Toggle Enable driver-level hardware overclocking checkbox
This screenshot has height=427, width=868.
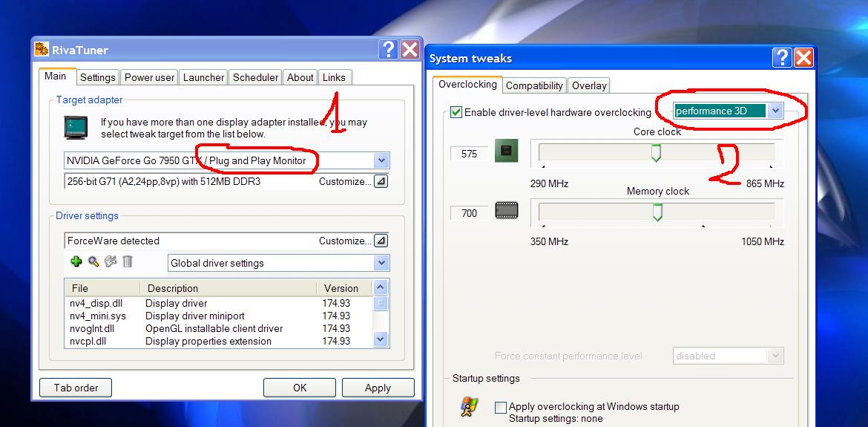click(456, 112)
